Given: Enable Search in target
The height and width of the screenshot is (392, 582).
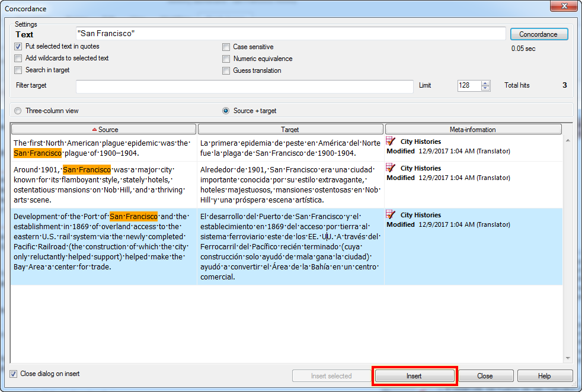Looking at the screenshot, I should 18,70.
